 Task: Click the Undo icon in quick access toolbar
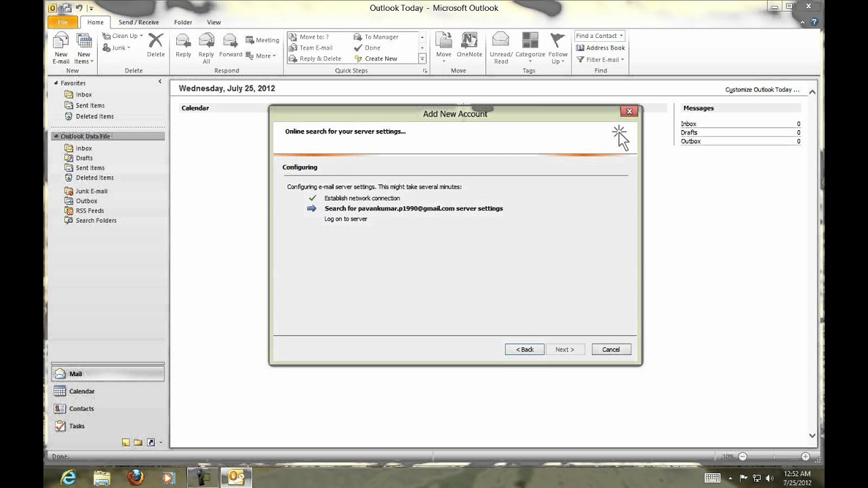pyautogui.click(x=79, y=8)
